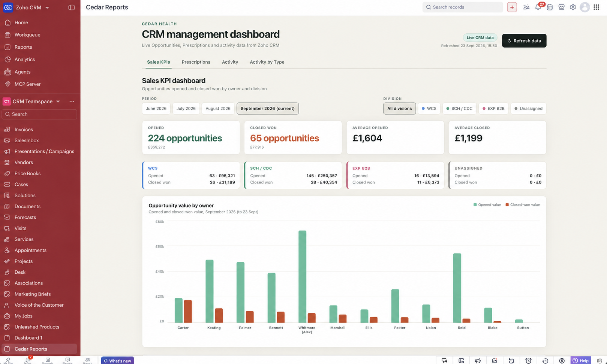607x364 pixels.
Task: Click the recent history clock icon
Action: [x=545, y=361]
